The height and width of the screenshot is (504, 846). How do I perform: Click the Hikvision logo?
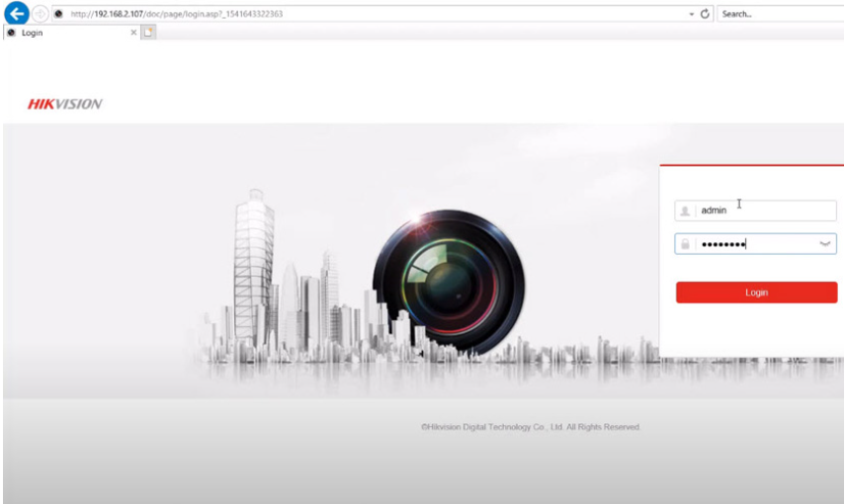64,104
